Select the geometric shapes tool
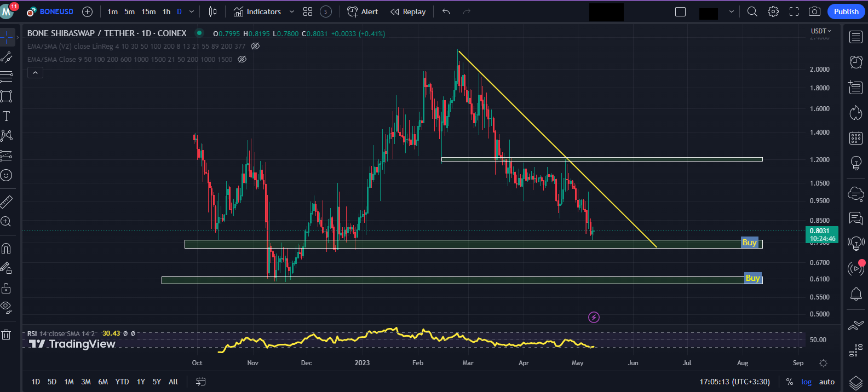This screenshot has width=868, height=392. point(7,96)
